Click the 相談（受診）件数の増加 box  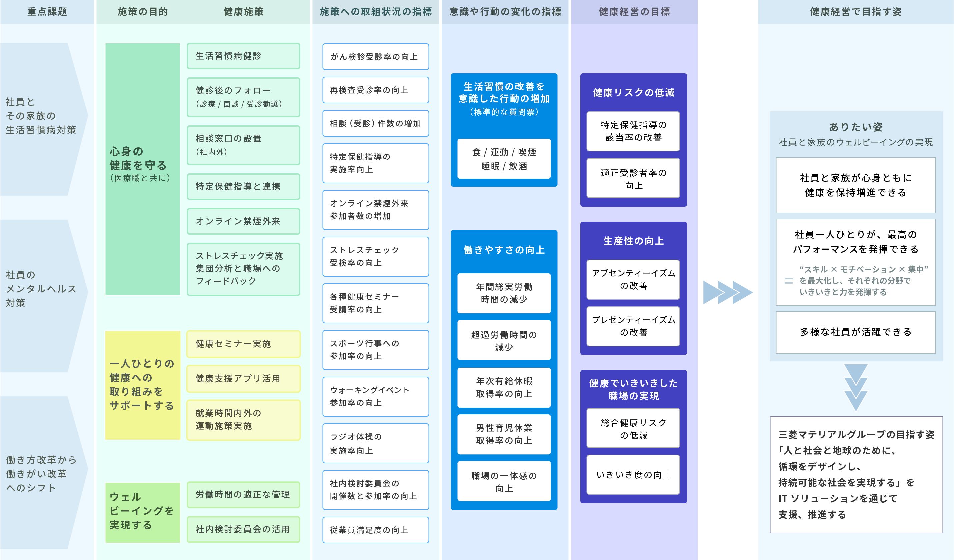pyautogui.click(x=376, y=123)
